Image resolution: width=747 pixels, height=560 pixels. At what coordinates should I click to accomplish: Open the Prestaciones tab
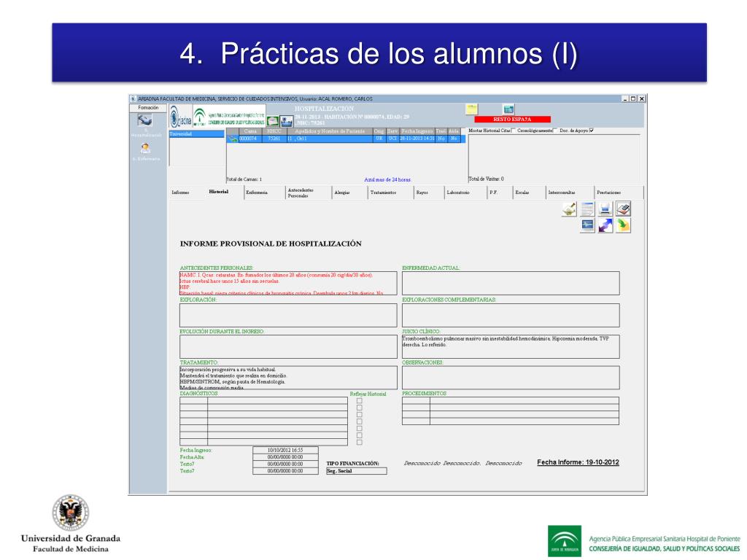coord(609,192)
